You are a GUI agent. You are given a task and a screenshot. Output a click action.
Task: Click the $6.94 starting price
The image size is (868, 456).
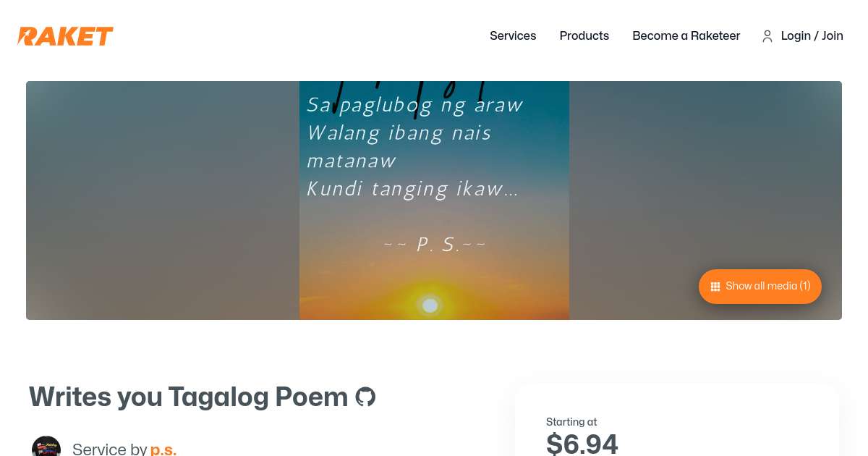tap(582, 442)
